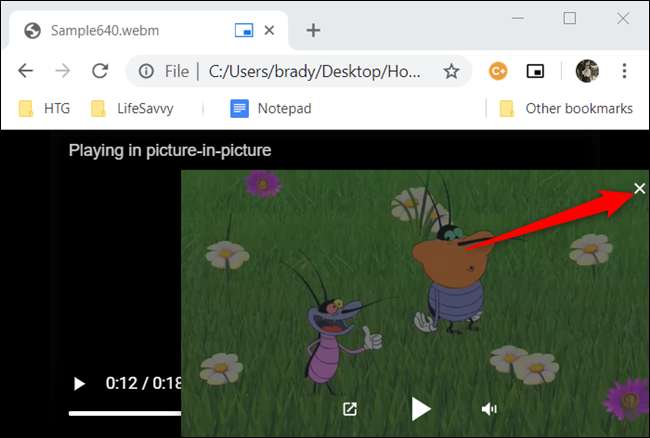
Task: Close the picture-in-picture video window
Action: tap(639, 188)
